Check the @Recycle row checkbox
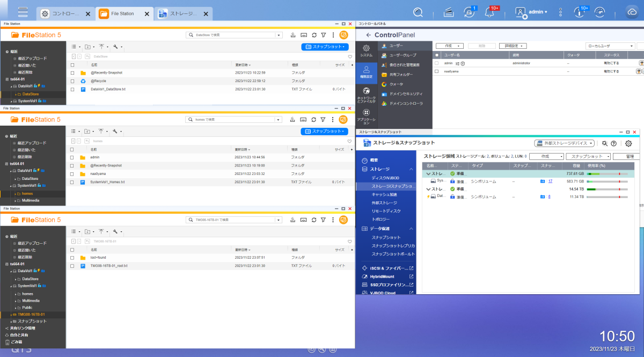The height and width of the screenshot is (357, 644). (x=72, y=81)
